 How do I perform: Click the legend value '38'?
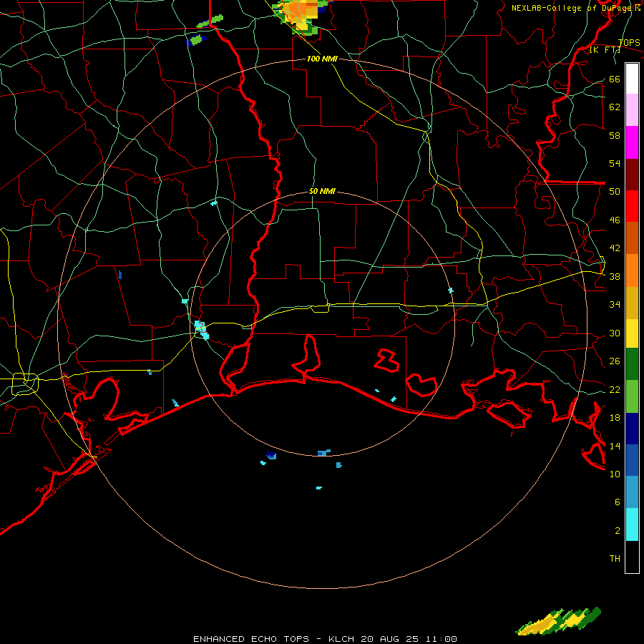coord(615,276)
